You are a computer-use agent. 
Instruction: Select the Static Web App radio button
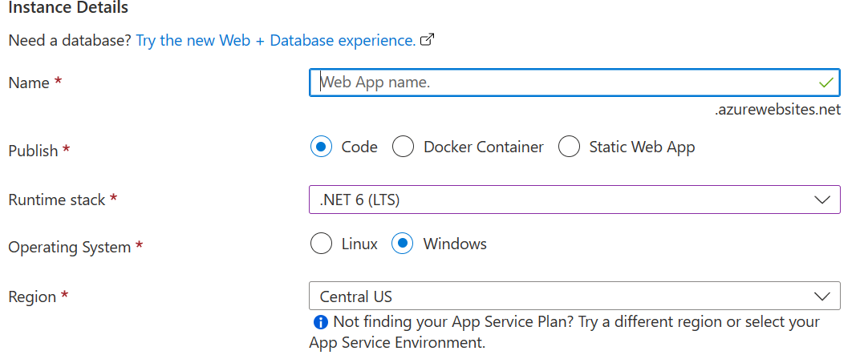pos(569,147)
